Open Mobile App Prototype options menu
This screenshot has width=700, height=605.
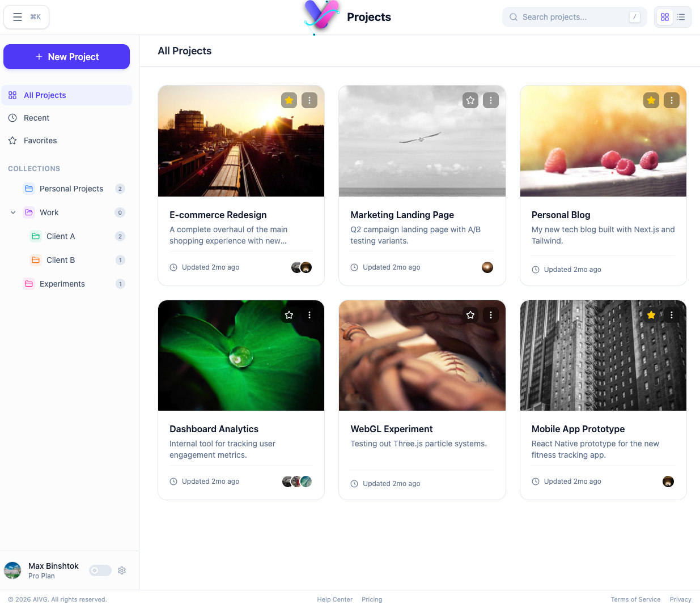click(x=672, y=315)
